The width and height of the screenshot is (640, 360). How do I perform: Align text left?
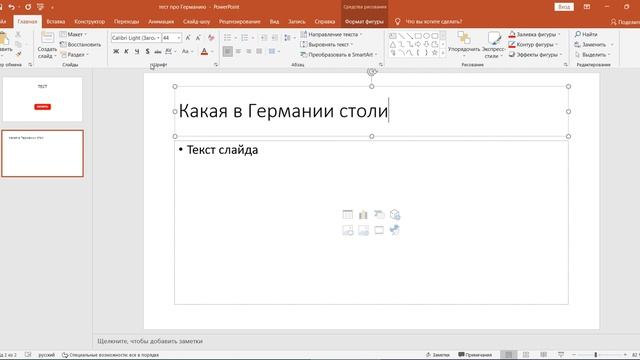(228, 51)
